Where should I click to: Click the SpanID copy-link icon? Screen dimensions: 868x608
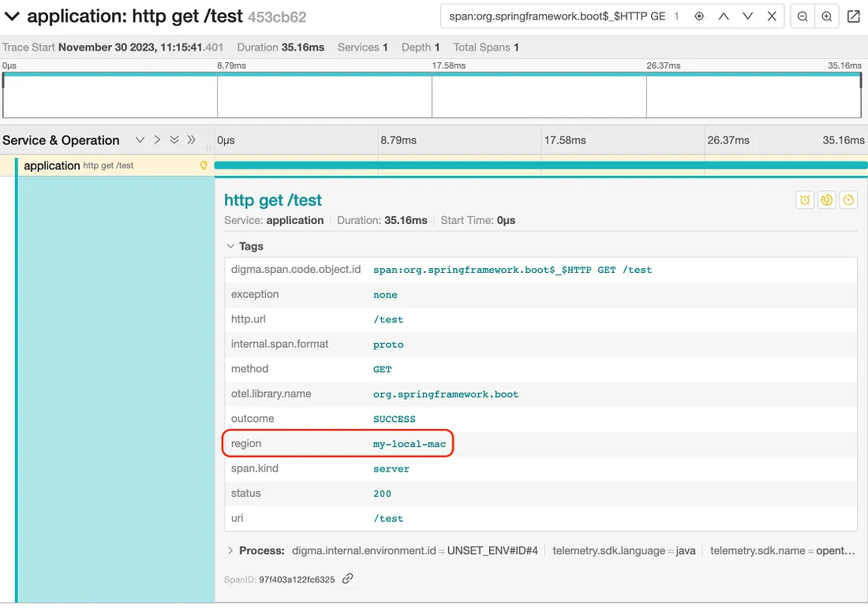click(x=346, y=578)
